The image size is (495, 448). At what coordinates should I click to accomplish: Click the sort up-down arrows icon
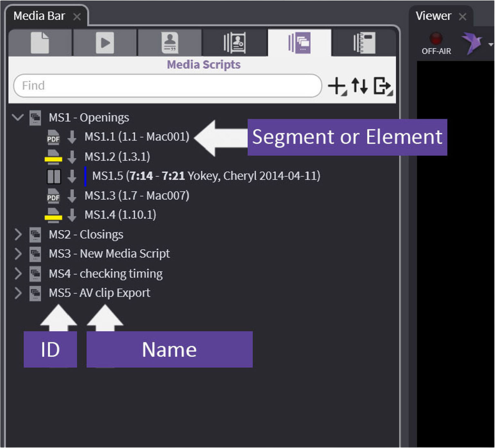point(359,86)
